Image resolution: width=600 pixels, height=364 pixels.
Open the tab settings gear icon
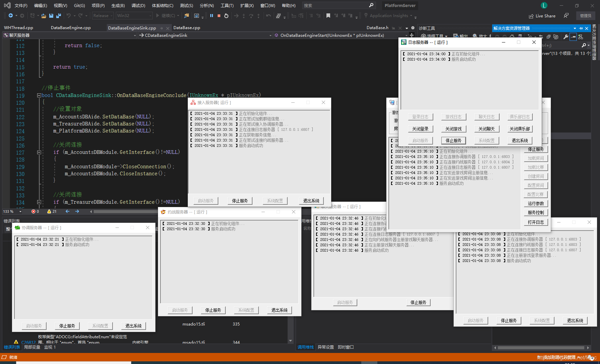[413, 28]
